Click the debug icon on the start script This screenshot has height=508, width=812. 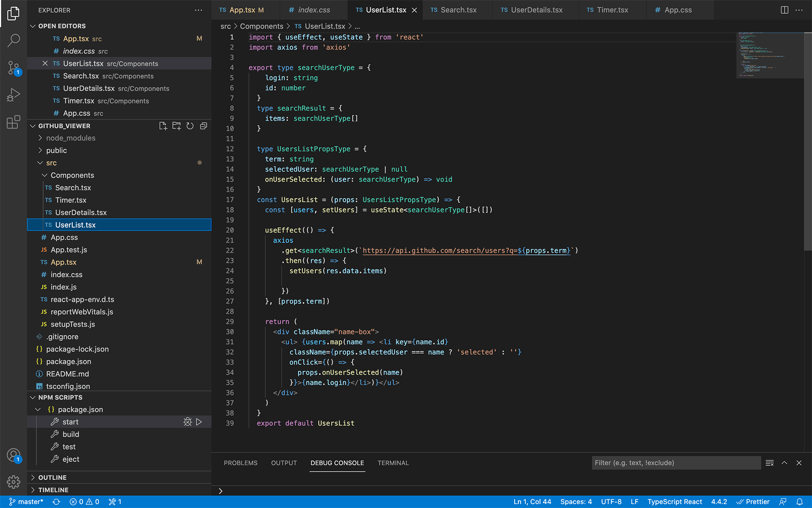pyautogui.click(x=188, y=422)
